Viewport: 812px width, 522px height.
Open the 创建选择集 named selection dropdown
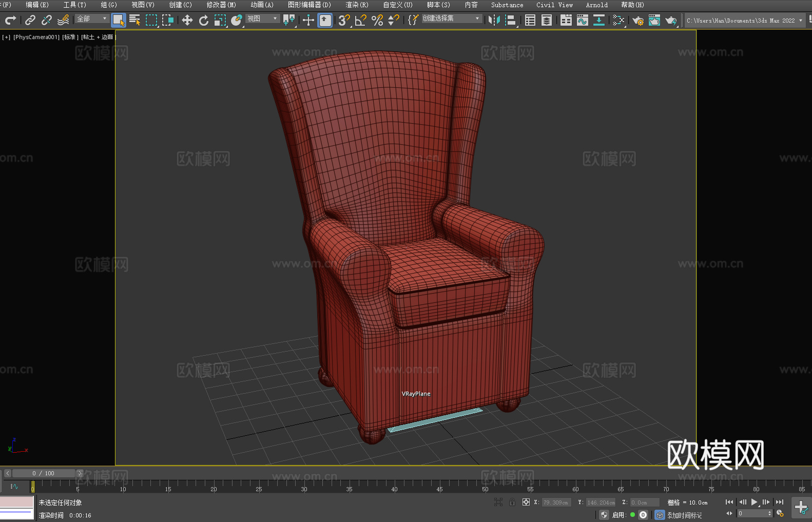point(452,18)
